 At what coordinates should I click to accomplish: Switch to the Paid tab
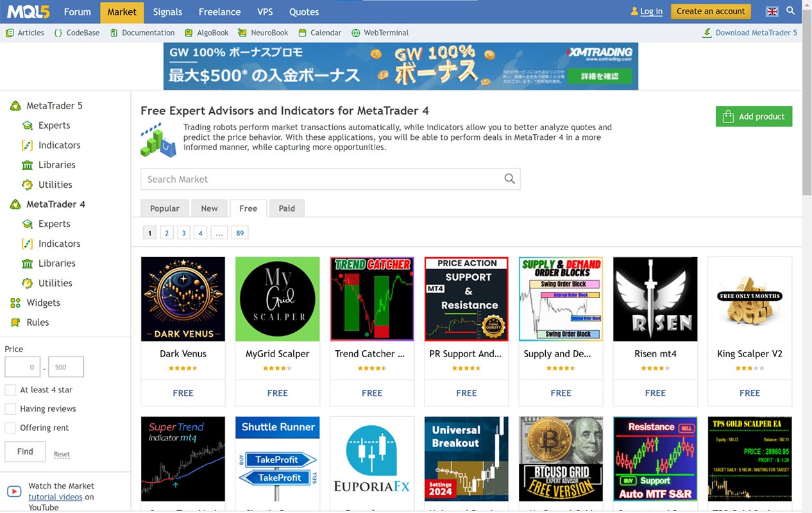click(287, 208)
